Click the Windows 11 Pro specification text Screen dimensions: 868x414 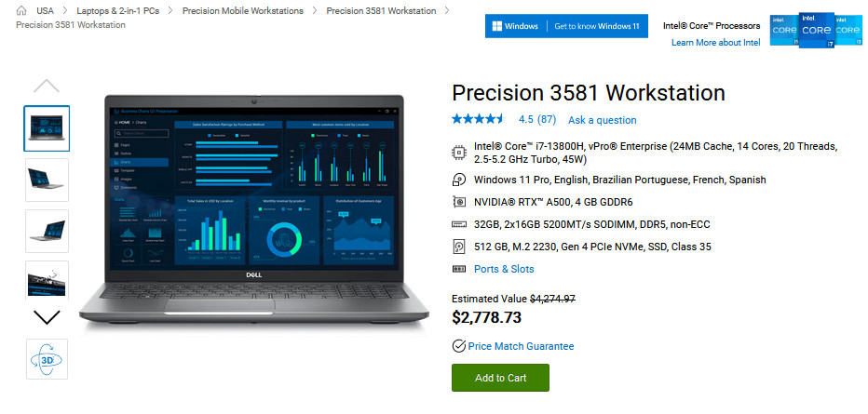[620, 180]
